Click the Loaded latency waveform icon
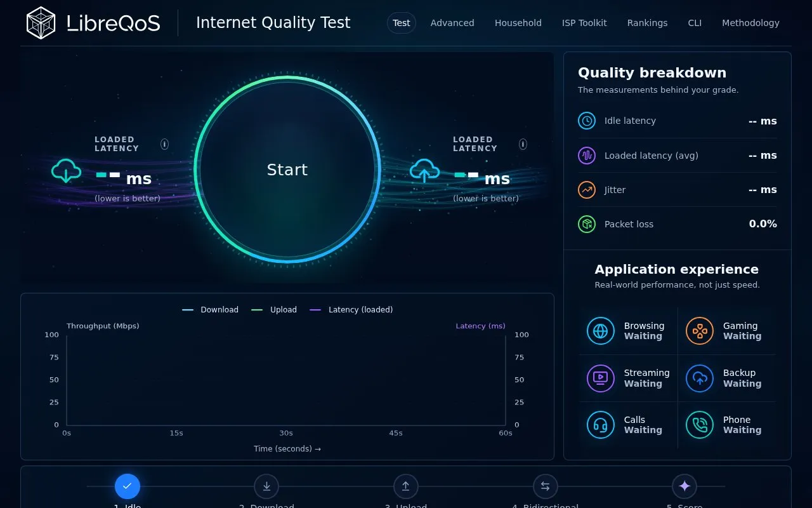Screen dimensions: 812x508 click(x=587, y=155)
